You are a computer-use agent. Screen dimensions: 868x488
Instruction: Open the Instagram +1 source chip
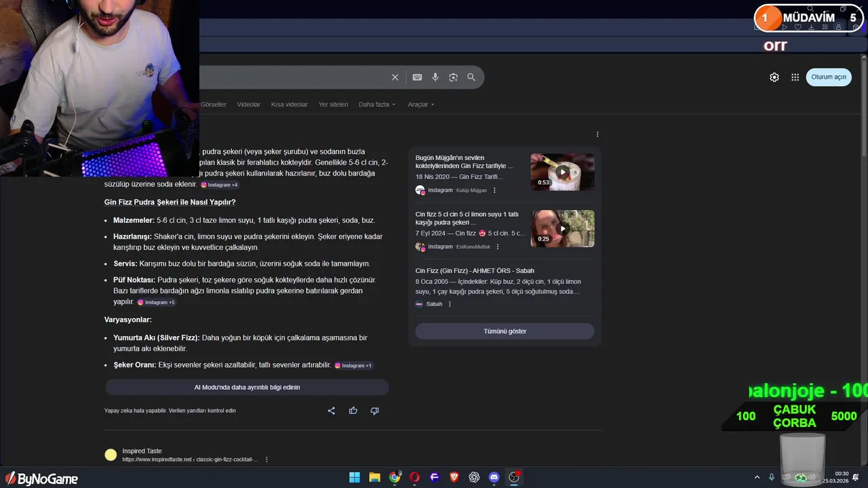pos(353,365)
